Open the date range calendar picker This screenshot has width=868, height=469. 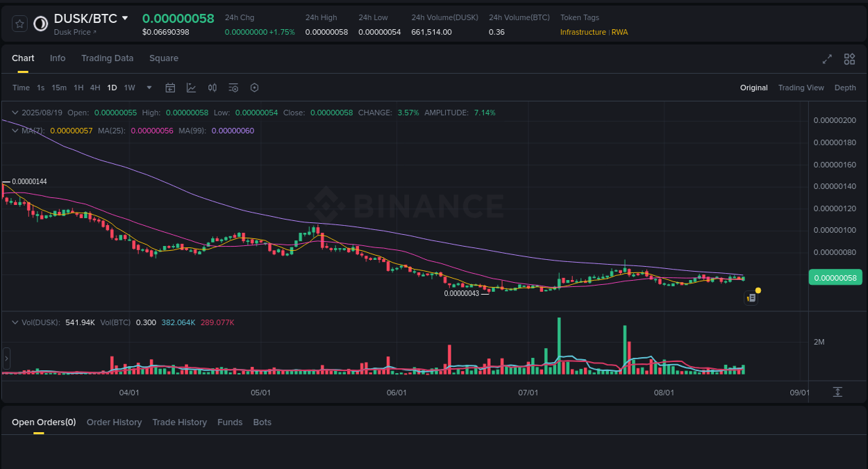(x=170, y=88)
